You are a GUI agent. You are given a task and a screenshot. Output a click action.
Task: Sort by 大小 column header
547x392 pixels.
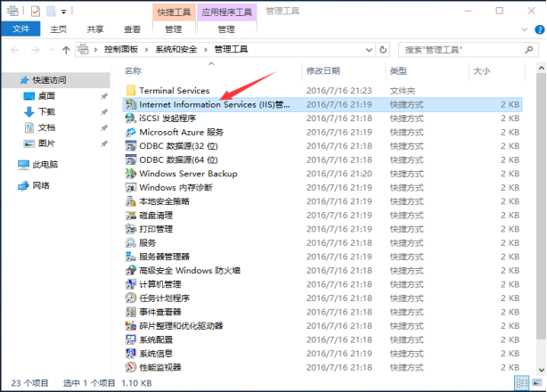click(482, 70)
